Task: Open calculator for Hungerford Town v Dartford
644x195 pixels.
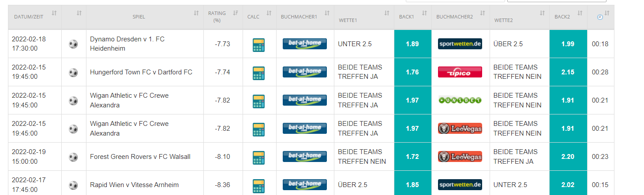Action: tap(258, 73)
